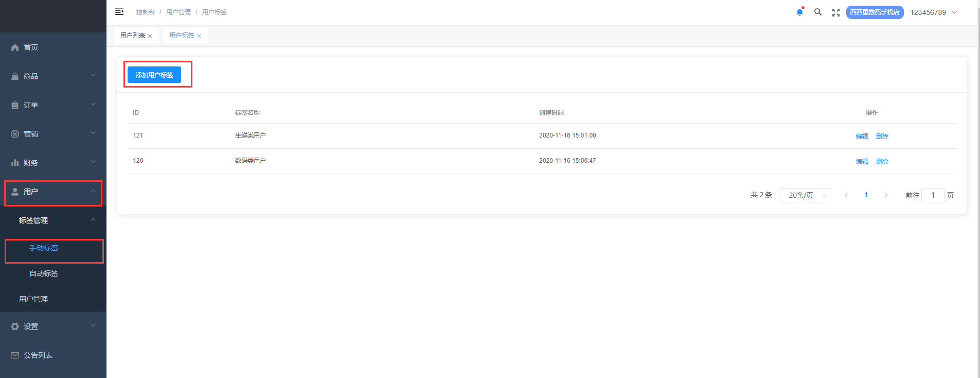Click the person icon beside 用户
Screen dimensions: 980x378
15,192
